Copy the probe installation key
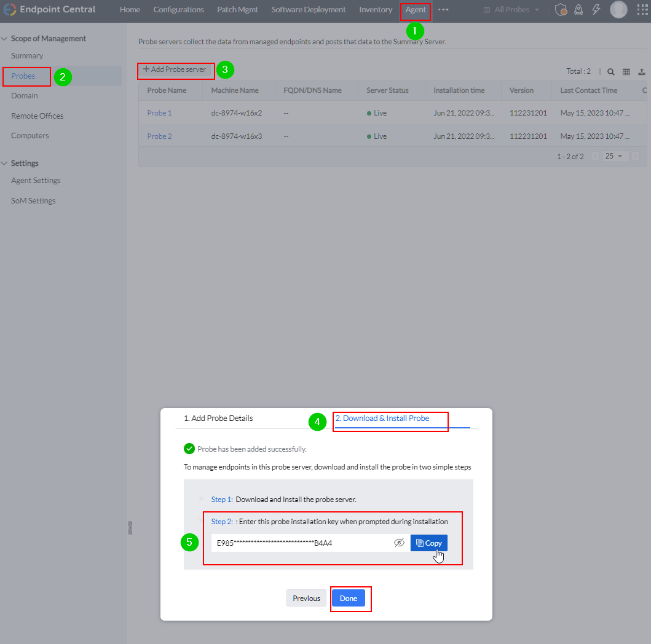Screen dimensions: 651x644 [x=429, y=543]
